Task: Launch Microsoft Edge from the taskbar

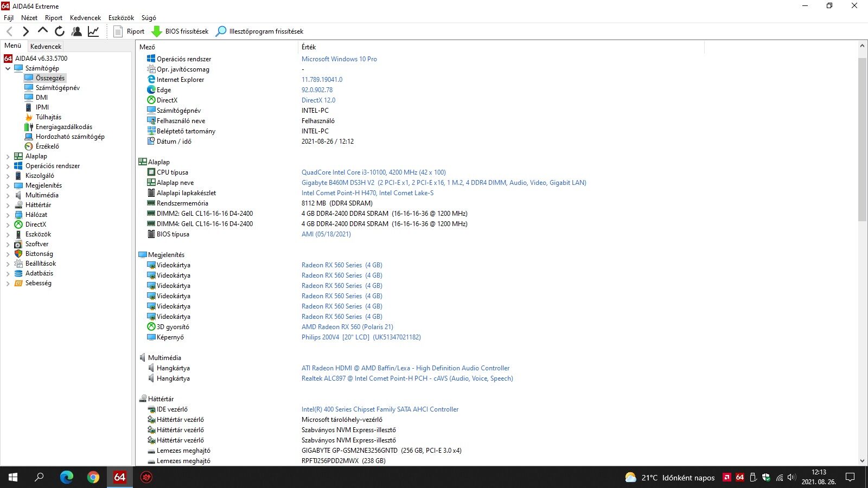Action: tap(66, 477)
